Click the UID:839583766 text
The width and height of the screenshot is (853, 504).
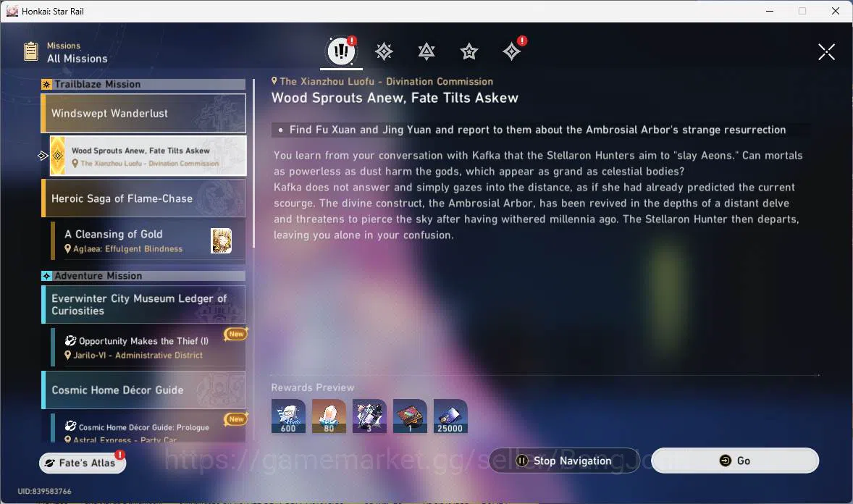point(45,491)
